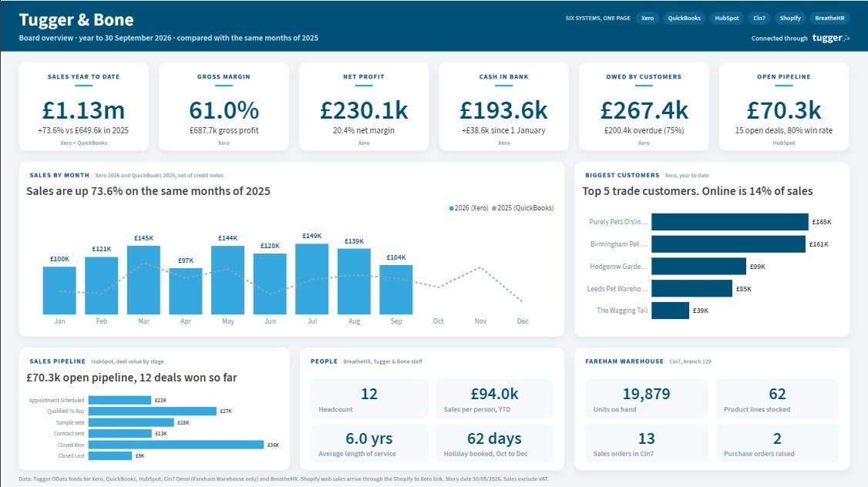
Task: Click the £193.6k Cash In Bank value
Action: [503, 110]
